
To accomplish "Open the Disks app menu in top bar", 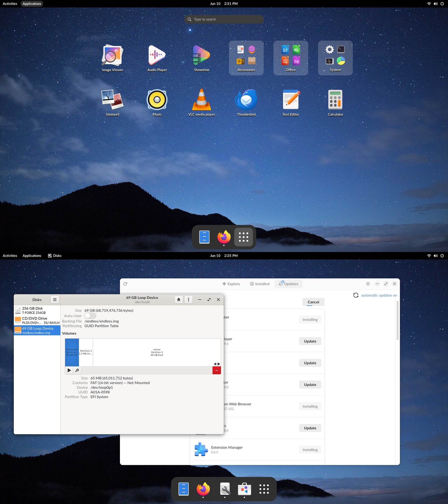I will pos(55,256).
